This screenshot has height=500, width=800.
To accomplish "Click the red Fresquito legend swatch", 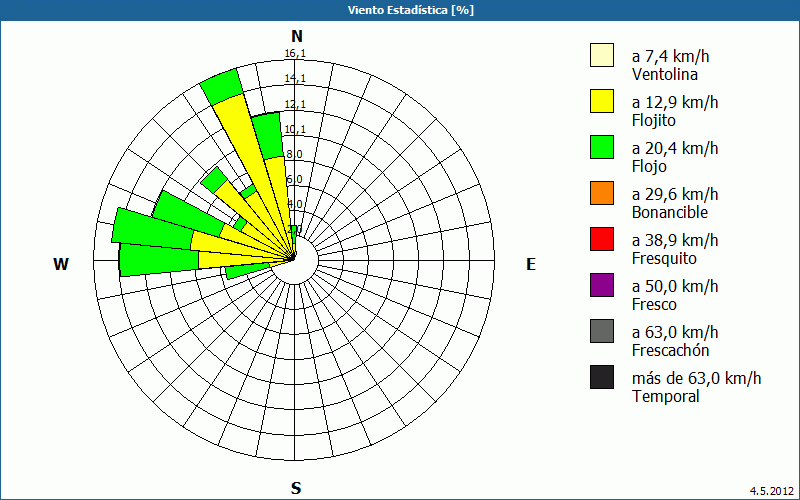I will click(x=602, y=239).
